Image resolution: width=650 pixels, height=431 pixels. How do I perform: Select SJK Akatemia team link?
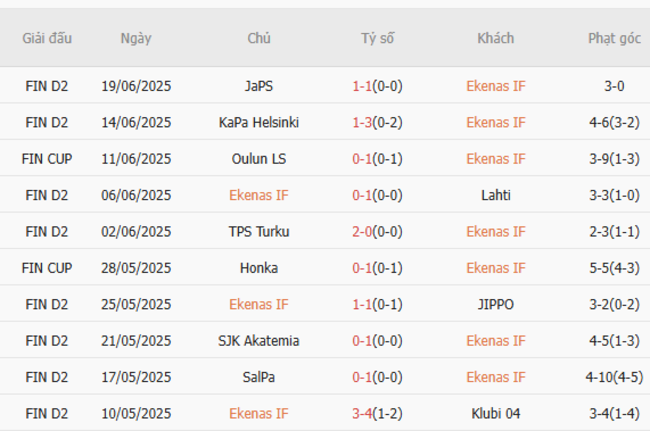pyautogui.click(x=259, y=341)
